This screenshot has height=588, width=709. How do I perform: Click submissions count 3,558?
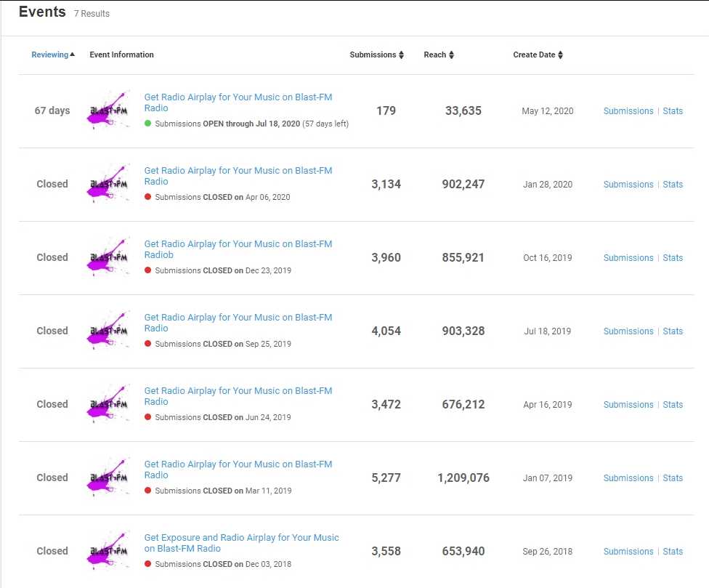[x=386, y=551]
